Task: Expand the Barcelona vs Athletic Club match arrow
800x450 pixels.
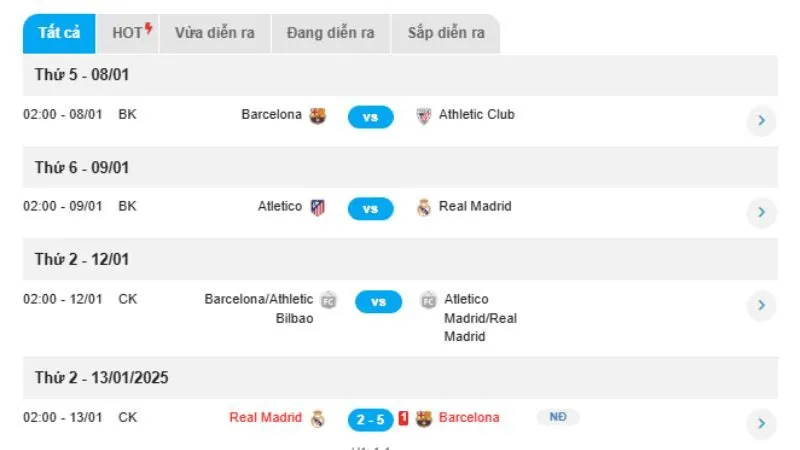Action: (761, 121)
